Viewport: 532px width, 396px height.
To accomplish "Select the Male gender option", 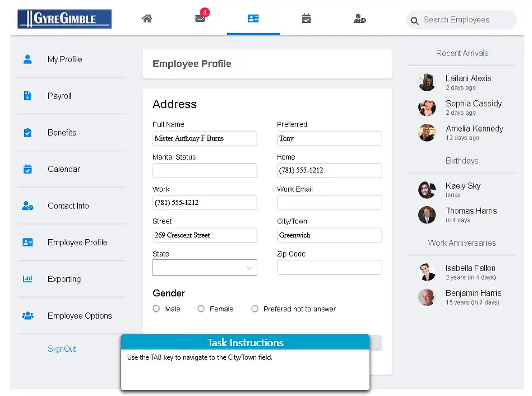I will (156, 309).
